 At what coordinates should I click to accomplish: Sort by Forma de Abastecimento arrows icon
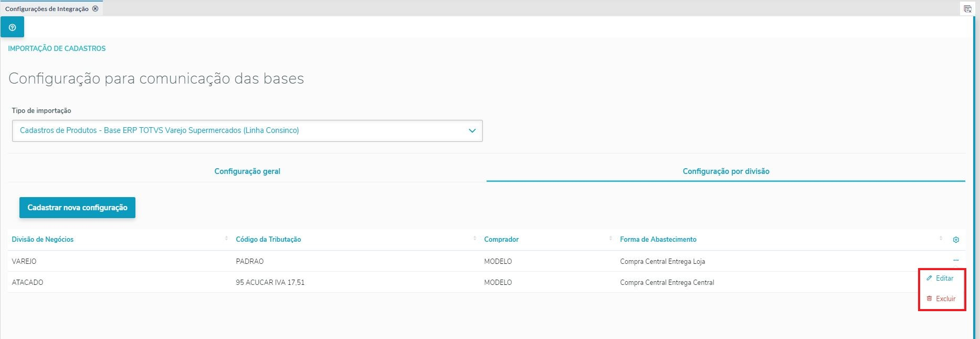[941, 239]
